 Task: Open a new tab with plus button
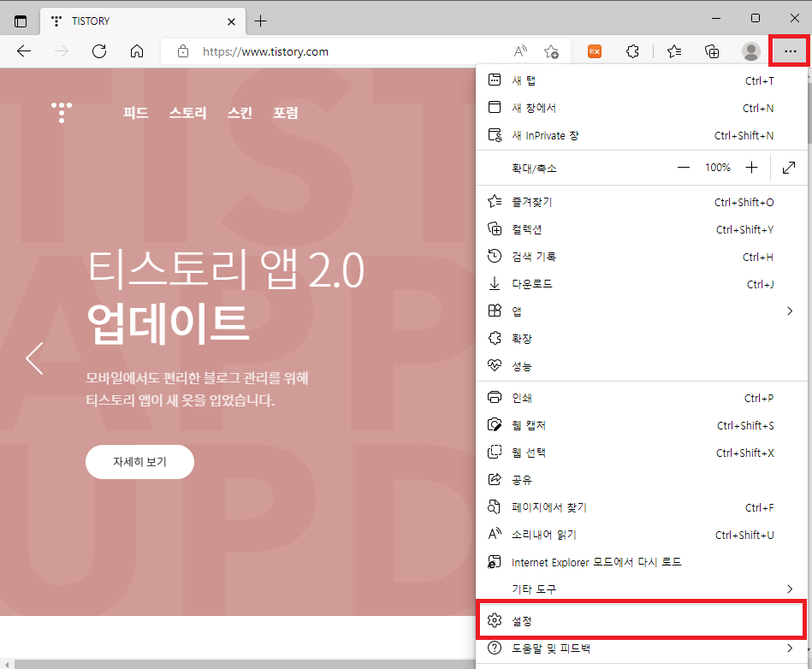tap(260, 21)
